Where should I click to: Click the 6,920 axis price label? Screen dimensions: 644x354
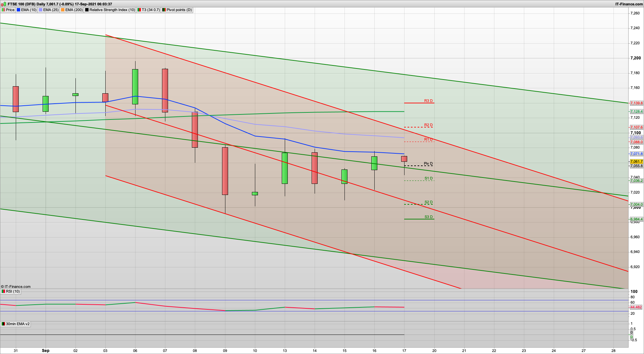point(635,267)
